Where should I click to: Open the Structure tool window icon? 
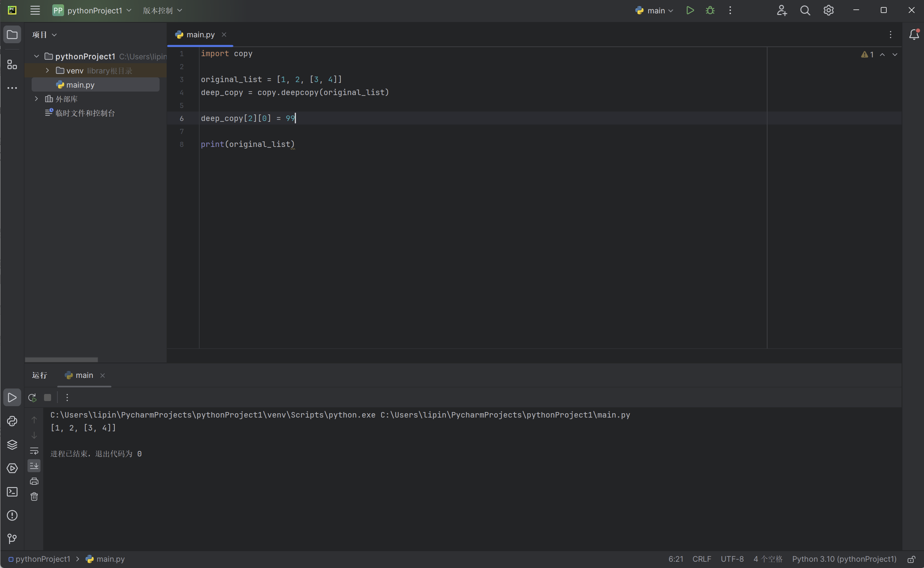pyautogui.click(x=12, y=64)
